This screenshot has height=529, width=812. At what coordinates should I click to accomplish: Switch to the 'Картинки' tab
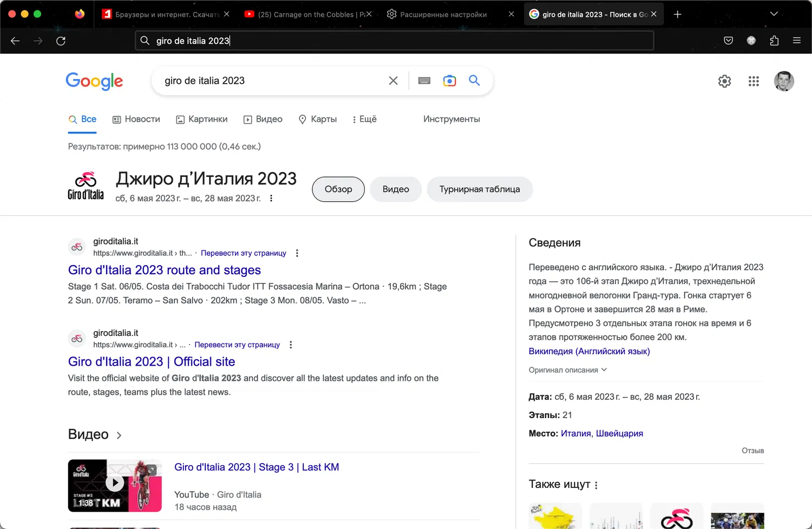click(x=202, y=120)
